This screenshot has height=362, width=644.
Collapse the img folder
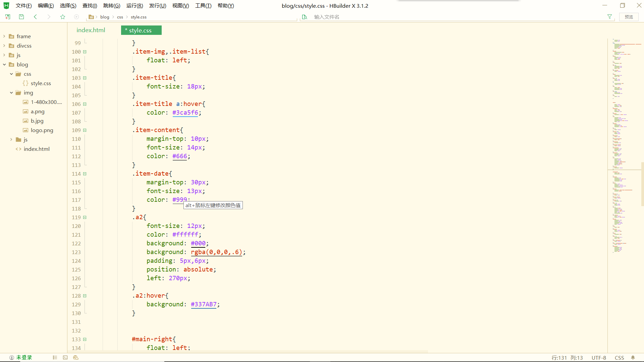[11, 93]
